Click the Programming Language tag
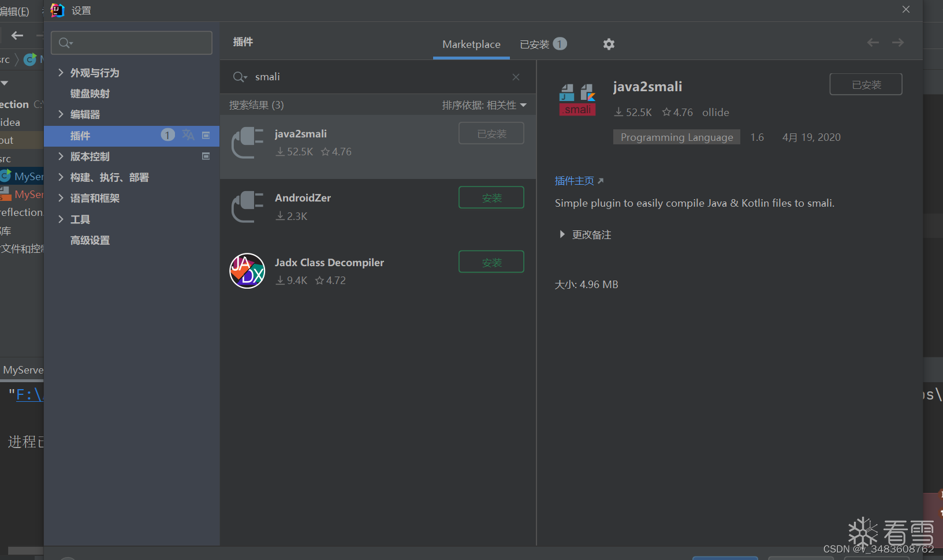This screenshot has height=560, width=943. [677, 137]
